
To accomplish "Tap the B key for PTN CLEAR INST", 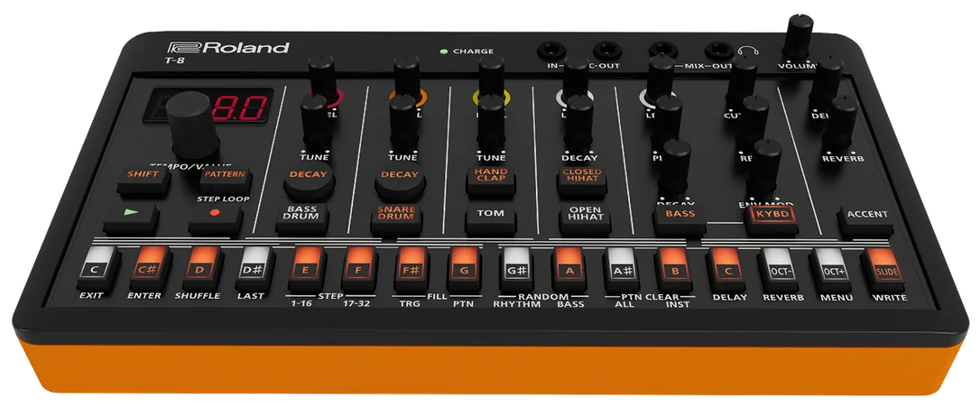I will (674, 270).
